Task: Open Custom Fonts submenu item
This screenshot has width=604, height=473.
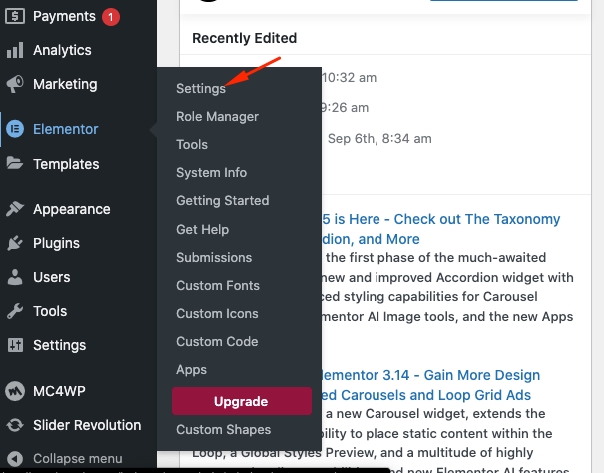Action: pos(217,285)
